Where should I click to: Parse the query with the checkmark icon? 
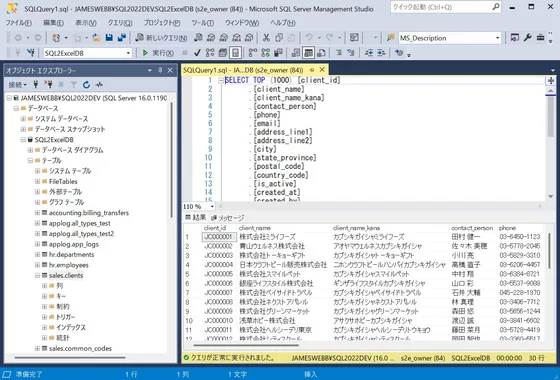197,53
